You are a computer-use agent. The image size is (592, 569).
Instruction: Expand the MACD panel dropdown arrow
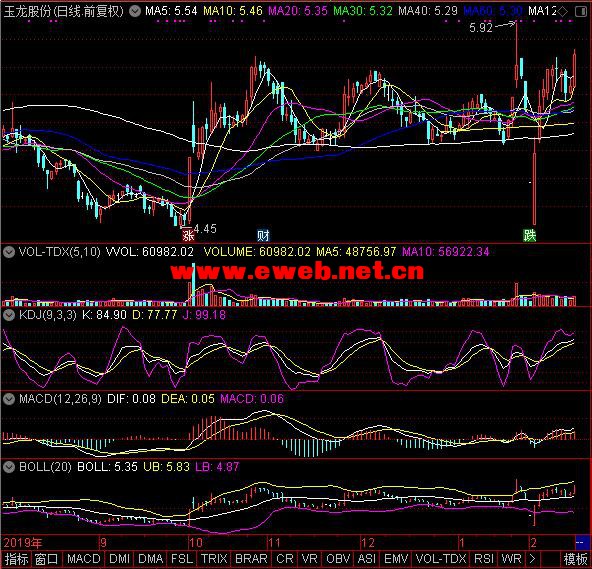pyautogui.click(x=9, y=399)
